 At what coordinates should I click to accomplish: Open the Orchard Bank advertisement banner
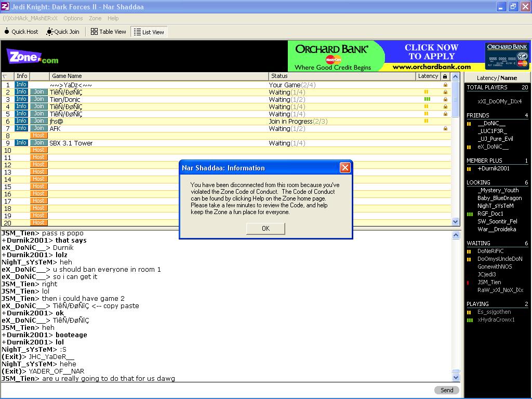pyautogui.click(x=409, y=56)
